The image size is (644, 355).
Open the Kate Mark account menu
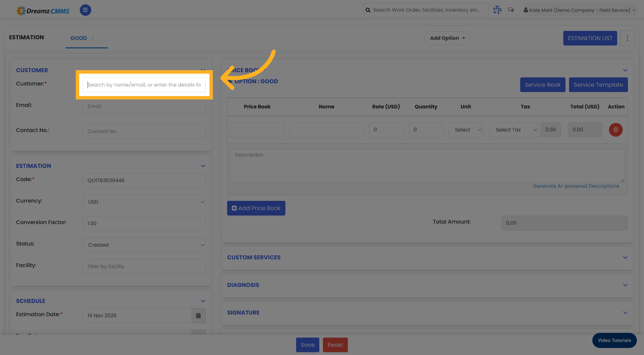pyautogui.click(x=579, y=10)
